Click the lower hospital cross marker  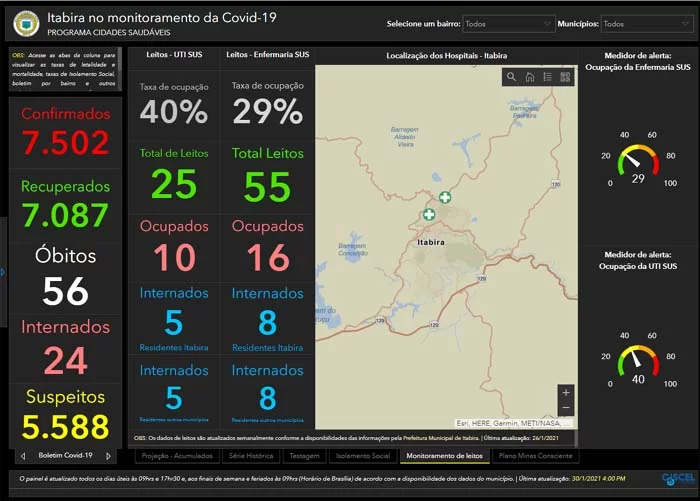429,214
